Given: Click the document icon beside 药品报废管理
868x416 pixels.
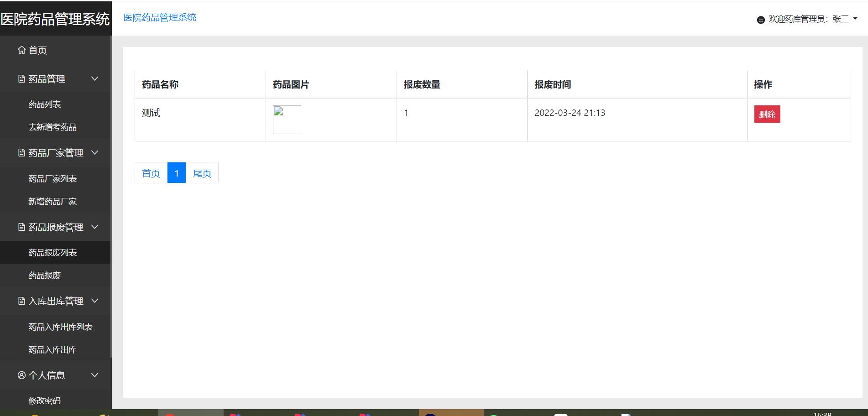Looking at the screenshot, I should (x=21, y=227).
